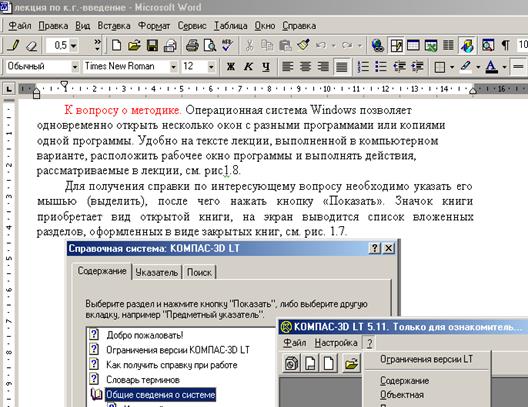This screenshot has height=407, width=528.
Task: Show or hide paragraph marks ¶
Action: pos(506,45)
